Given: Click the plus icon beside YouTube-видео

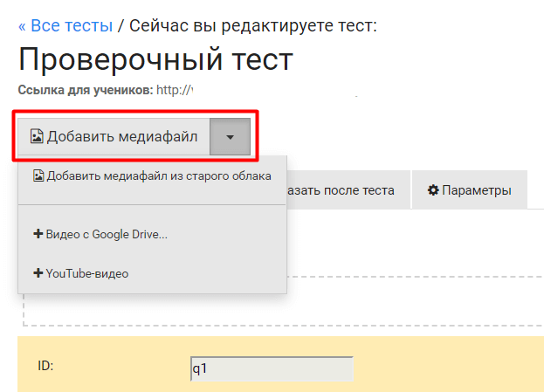Looking at the screenshot, I should (38, 273).
